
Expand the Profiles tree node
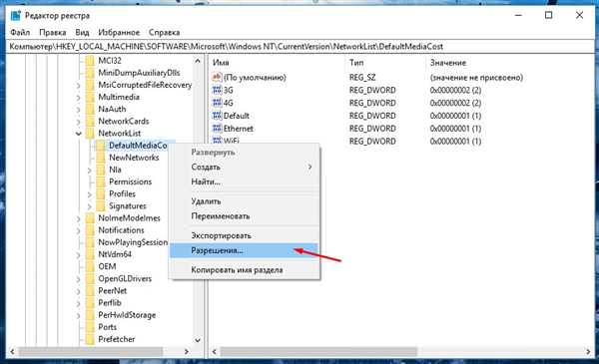point(90,194)
